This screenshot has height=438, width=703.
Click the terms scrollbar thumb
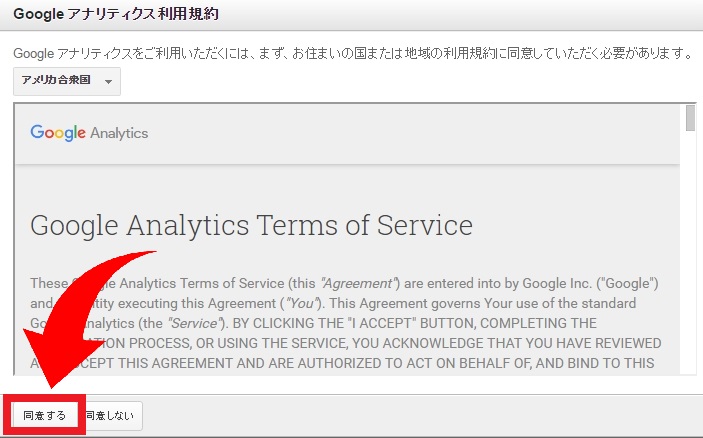(690, 118)
